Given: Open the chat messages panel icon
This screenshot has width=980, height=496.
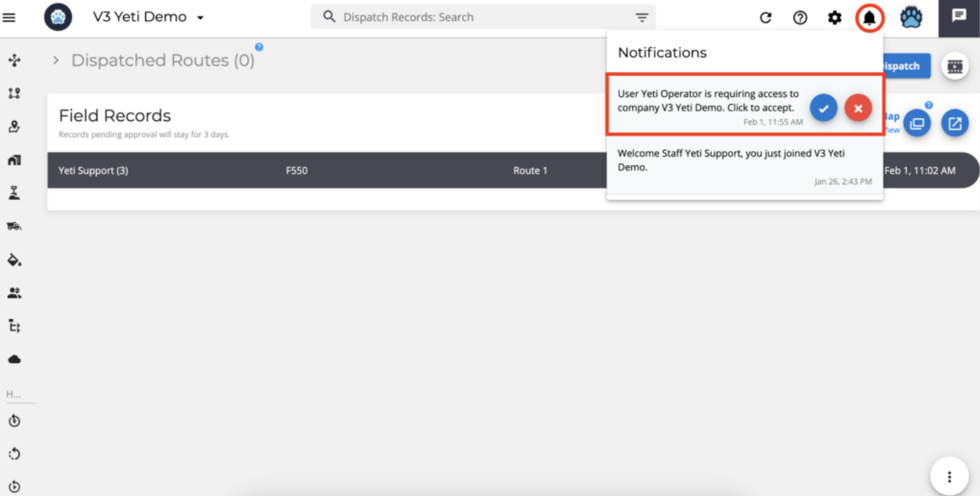Looking at the screenshot, I should tap(959, 16).
